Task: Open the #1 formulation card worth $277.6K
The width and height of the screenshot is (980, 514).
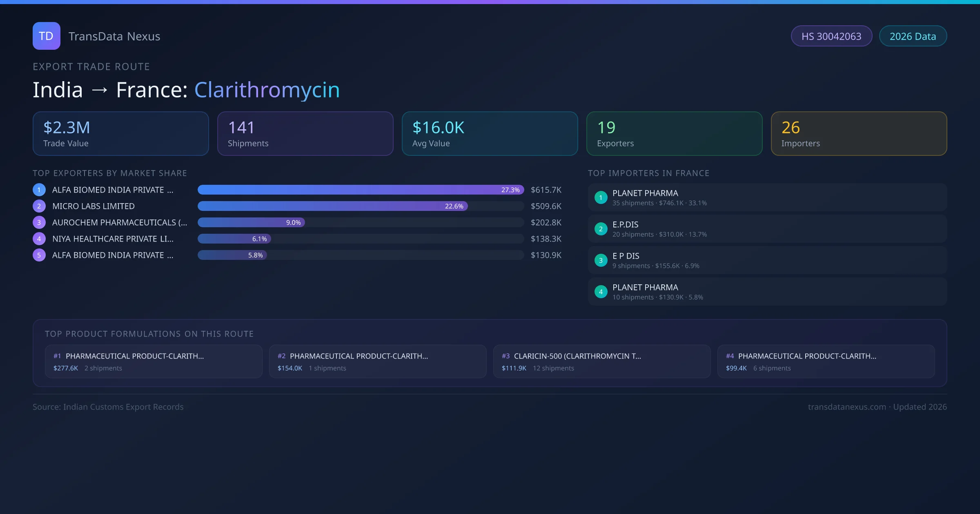Action: [x=154, y=361]
